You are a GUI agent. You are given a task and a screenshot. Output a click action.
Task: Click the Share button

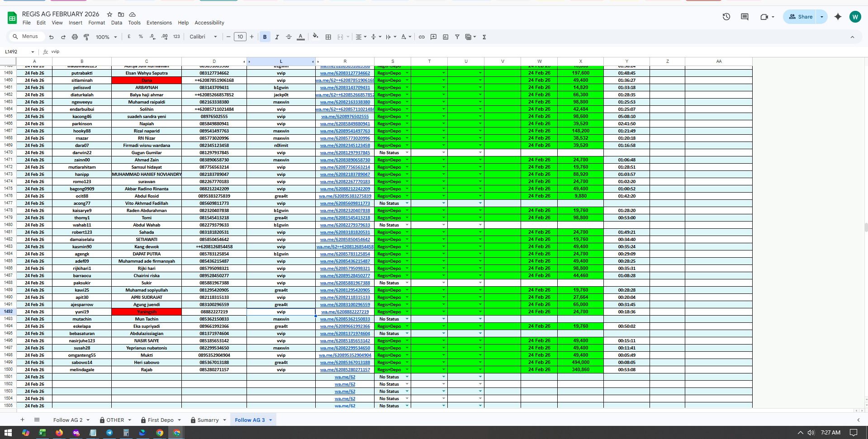(x=800, y=17)
